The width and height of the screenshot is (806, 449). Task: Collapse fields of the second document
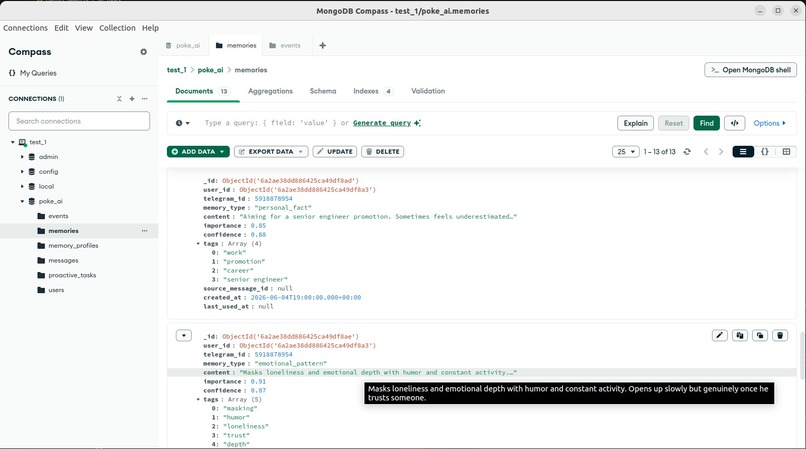(x=184, y=335)
